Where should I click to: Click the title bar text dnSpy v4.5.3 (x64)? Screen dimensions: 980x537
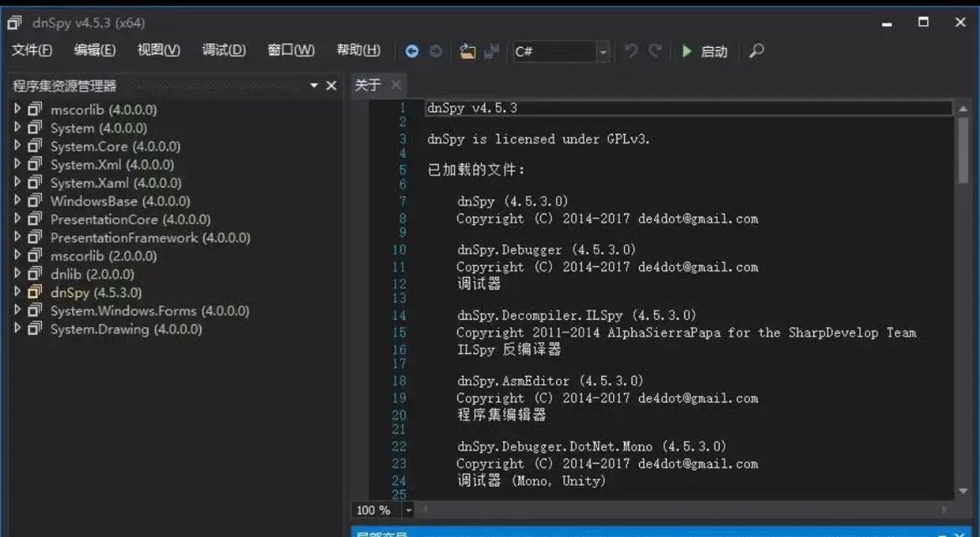click(x=89, y=23)
